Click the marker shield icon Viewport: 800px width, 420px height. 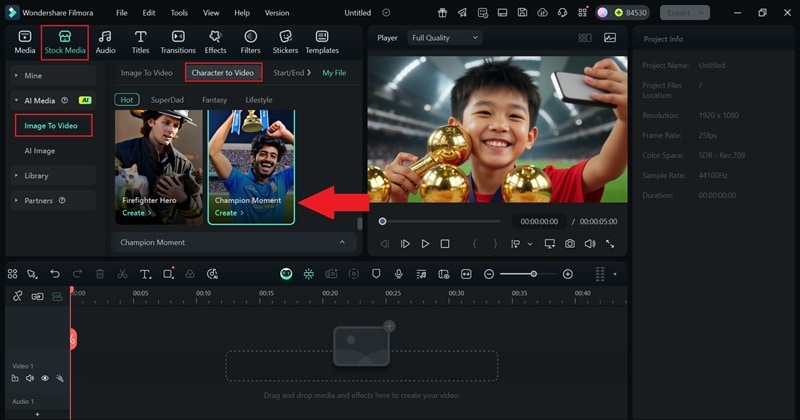(376, 274)
